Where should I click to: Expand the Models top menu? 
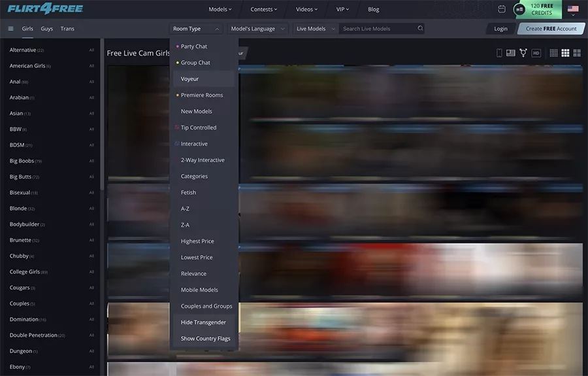(x=220, y=9)
